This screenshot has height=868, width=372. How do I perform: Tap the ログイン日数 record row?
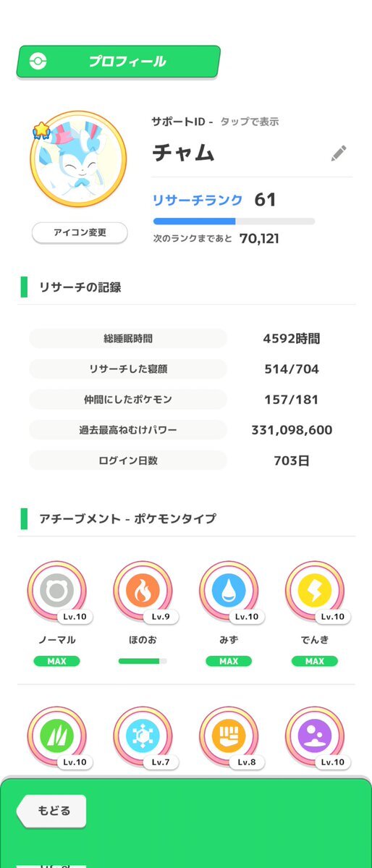tap(186, 460)
